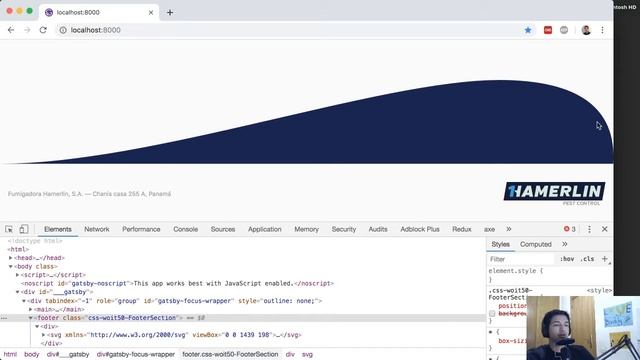Click the site info icon in address bar
The height and width of the screenshot is (360, 640).
62,30
